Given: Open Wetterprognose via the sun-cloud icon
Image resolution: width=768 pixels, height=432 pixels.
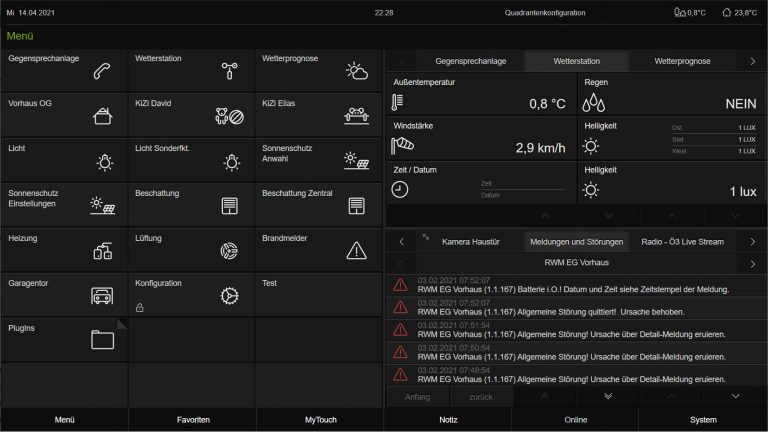Looking at the screenshot, I should [356, 71].
